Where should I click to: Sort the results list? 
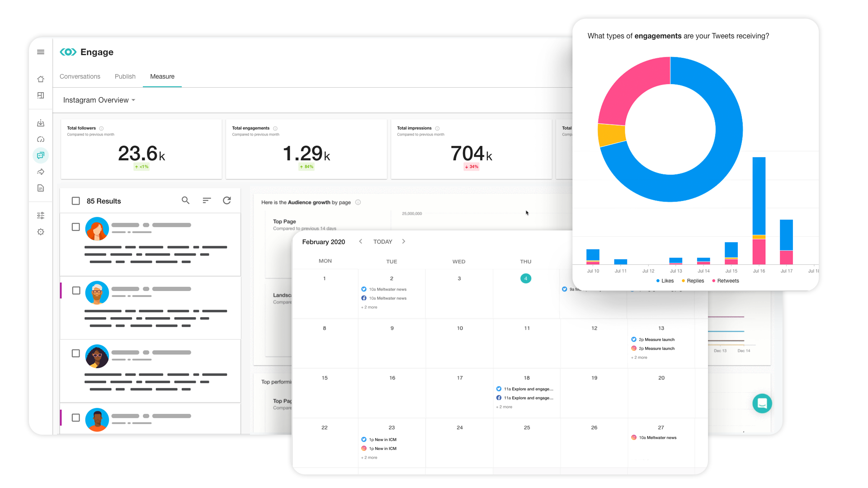click(207, 200)
